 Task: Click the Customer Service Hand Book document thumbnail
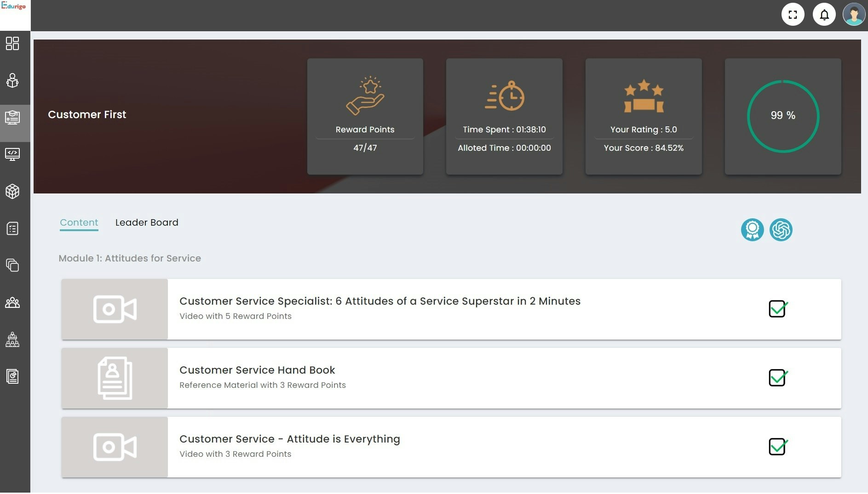pyautogui.click(x=115, y=378)
